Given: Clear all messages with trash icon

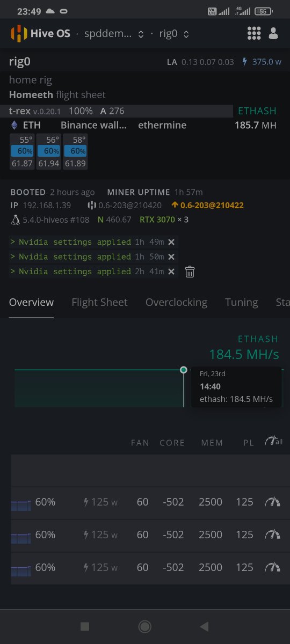Looking at the screenshot, I should (190, 272).
